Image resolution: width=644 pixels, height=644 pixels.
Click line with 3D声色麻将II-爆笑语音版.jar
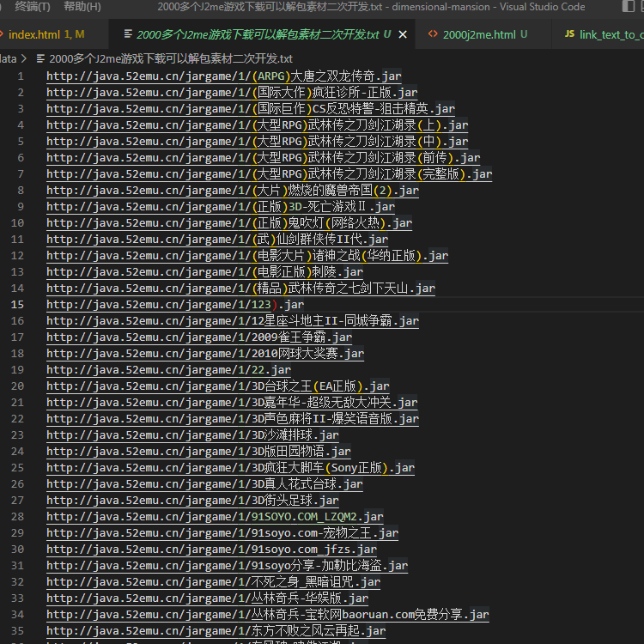tap(233, 419)
